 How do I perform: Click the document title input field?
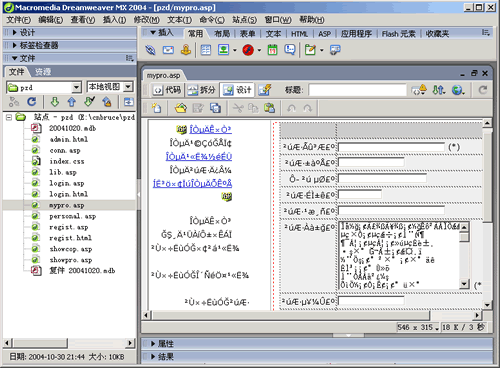pyautogui.click(x=357, y=90)
